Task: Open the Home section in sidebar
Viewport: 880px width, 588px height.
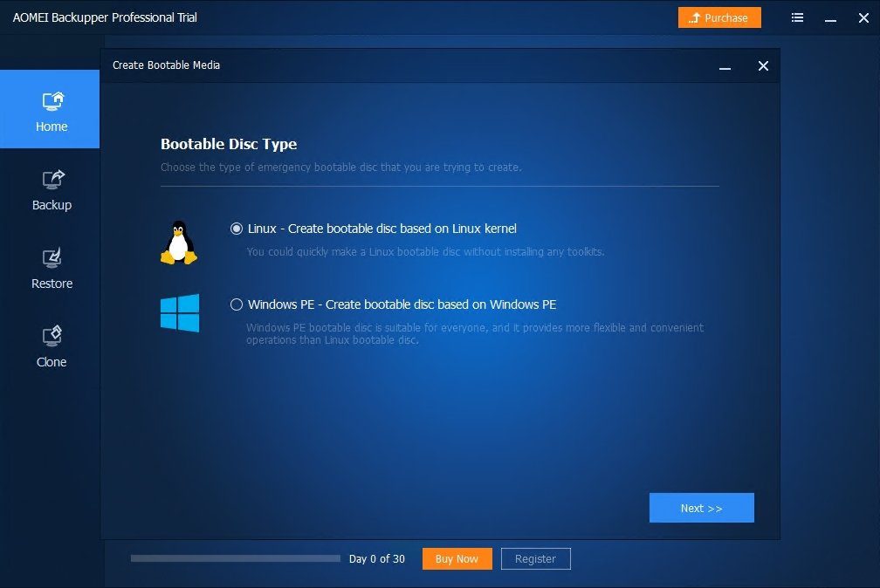Action: (50, 109)
